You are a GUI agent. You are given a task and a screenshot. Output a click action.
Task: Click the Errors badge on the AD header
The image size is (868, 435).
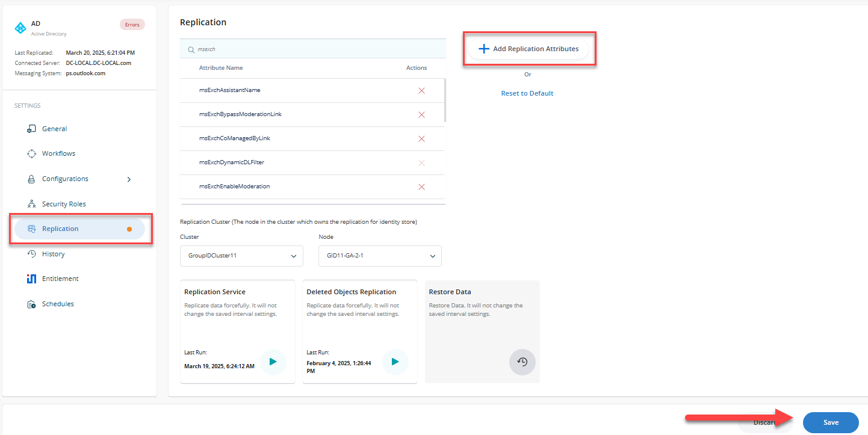(x=132, y=24)
